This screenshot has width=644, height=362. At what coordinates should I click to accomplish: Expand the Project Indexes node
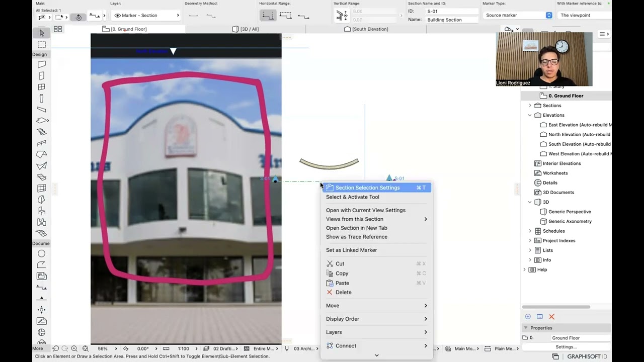[x=530, y=241]
